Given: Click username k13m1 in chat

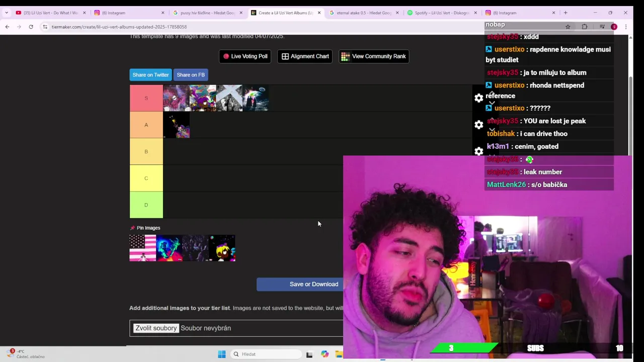Looking at the screenshot, I should pyautogui.click(x=498, y=146).
